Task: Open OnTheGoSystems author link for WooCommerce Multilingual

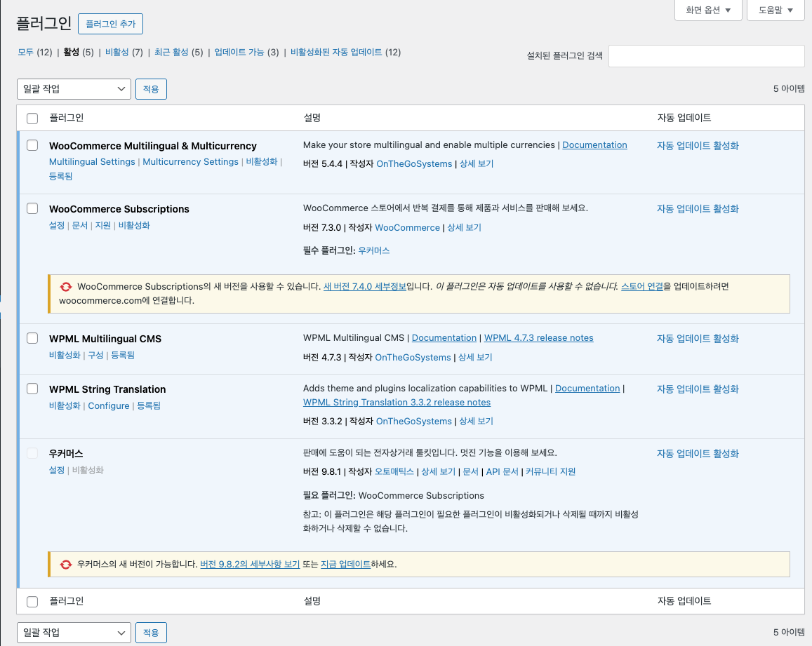Action: (x=414, y=163)
